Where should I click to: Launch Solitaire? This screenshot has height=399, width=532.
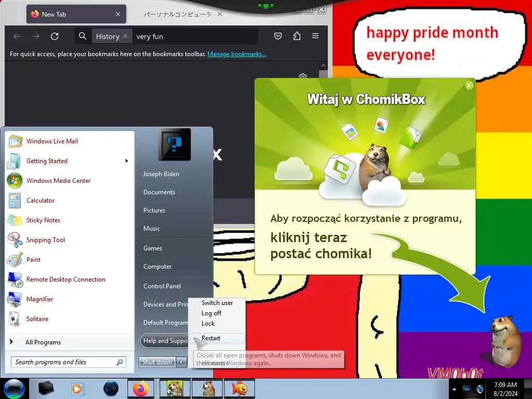(x=37, y=318)
